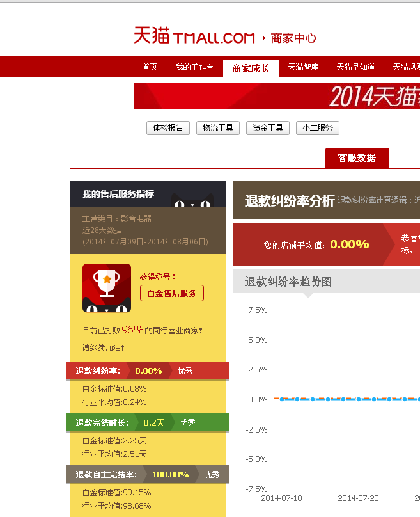This screenshot has width=420, height=517.
Task: Click the 7.5% y-axis label
Action: tap(258, 310)
